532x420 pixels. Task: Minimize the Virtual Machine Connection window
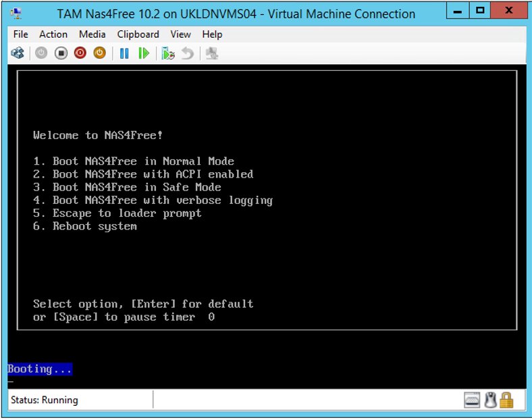[458, 11]
